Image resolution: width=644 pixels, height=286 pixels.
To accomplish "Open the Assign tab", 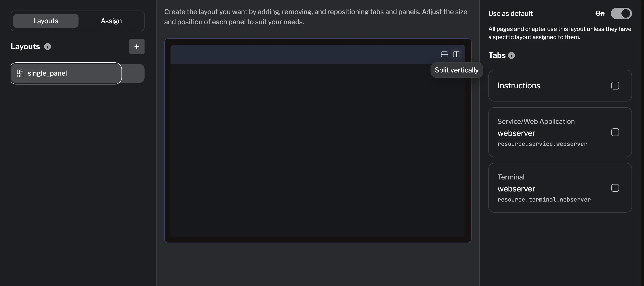I will pos(111,21).
